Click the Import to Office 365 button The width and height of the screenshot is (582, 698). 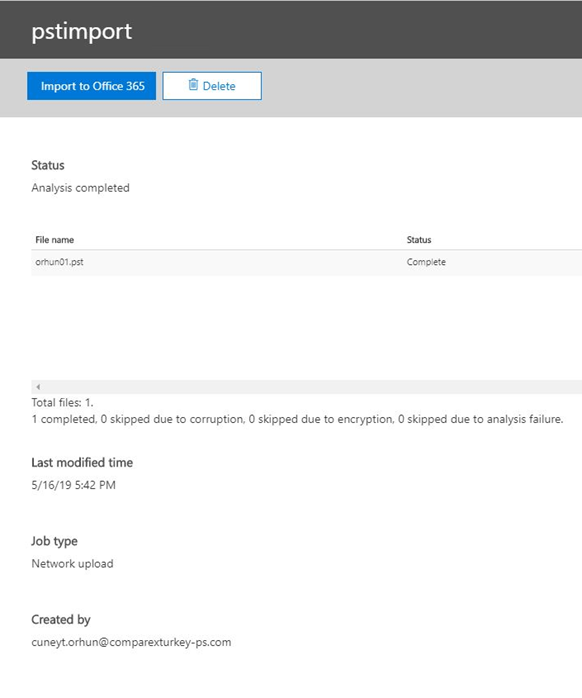pyautogui.click(x=91, y=86)
